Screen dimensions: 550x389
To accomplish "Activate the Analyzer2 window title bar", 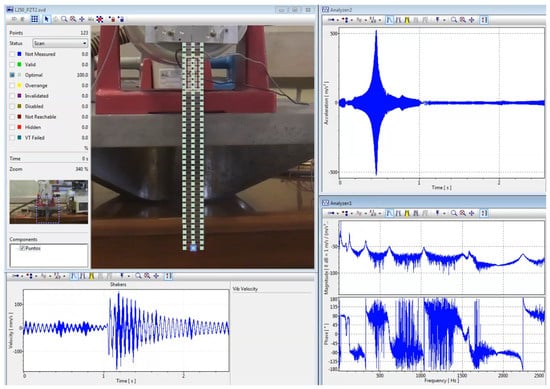I will [434, 10].
